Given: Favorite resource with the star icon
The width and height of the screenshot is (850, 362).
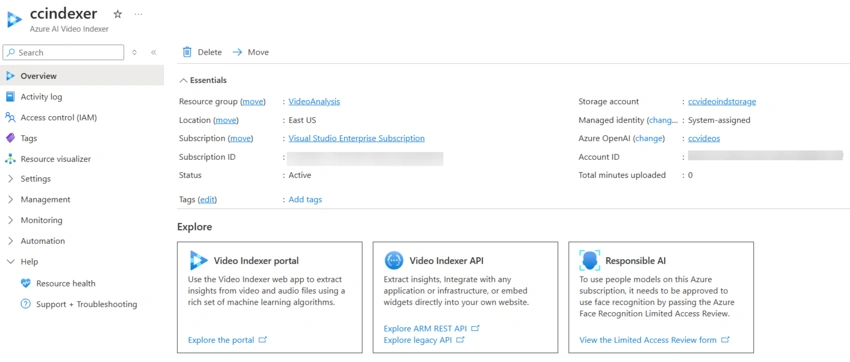Looking at the screenshot, I should tap(118, 14).
